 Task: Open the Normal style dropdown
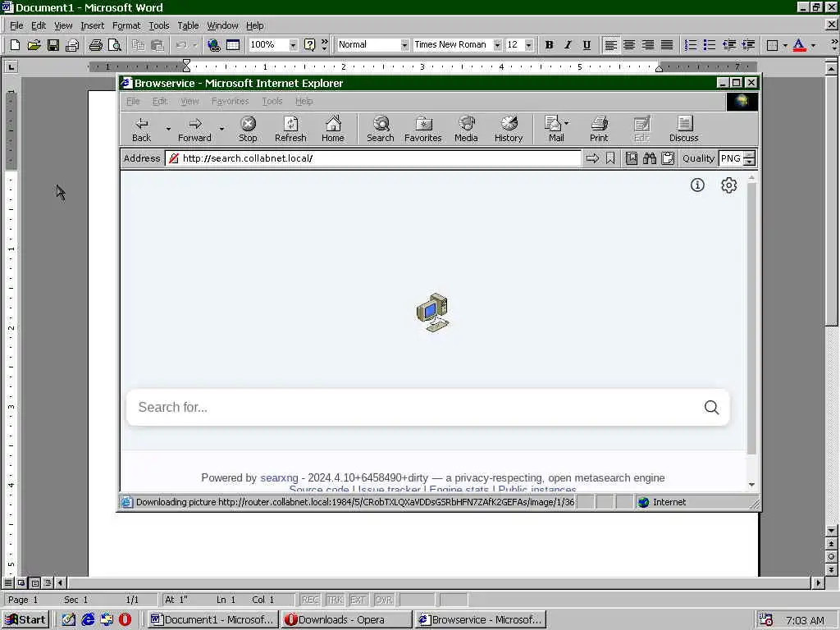(x=404, y=45)
